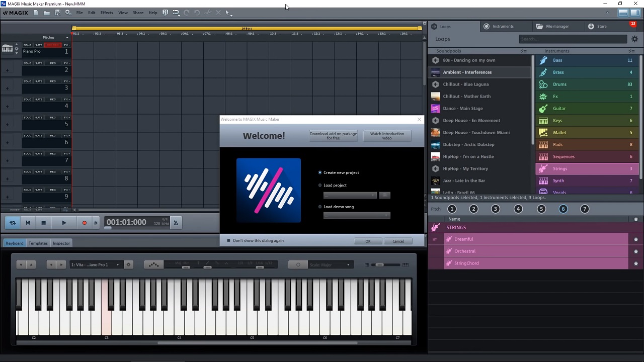Screen dimensions: 644x362
Task: Click the Piano Pro track keyboard icon
Action: 8,49
